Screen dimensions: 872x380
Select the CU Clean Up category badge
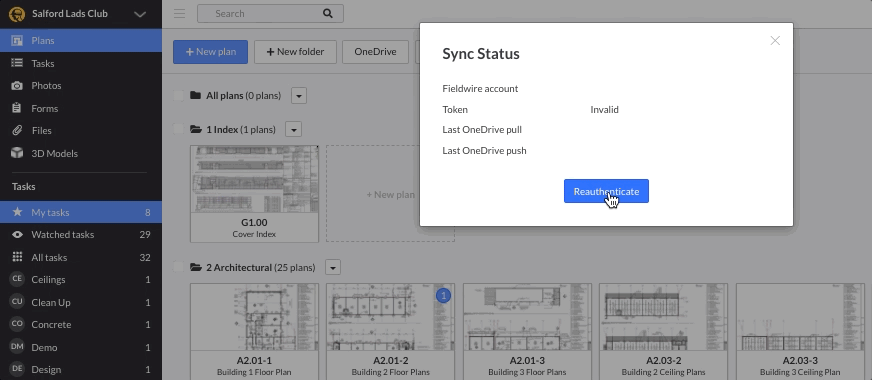point(17,302)
